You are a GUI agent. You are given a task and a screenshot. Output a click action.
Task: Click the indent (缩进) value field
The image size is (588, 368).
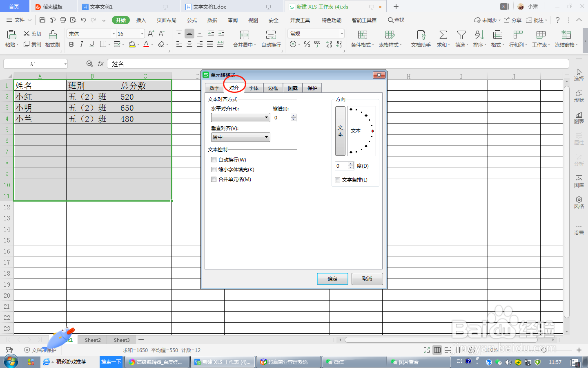(x=282, y=118)
